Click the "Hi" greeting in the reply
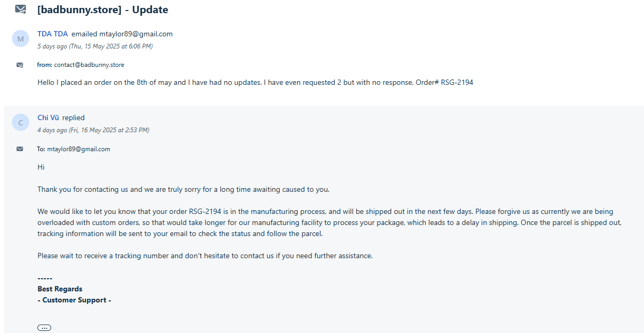644x333 pixels. click(41, 167)
